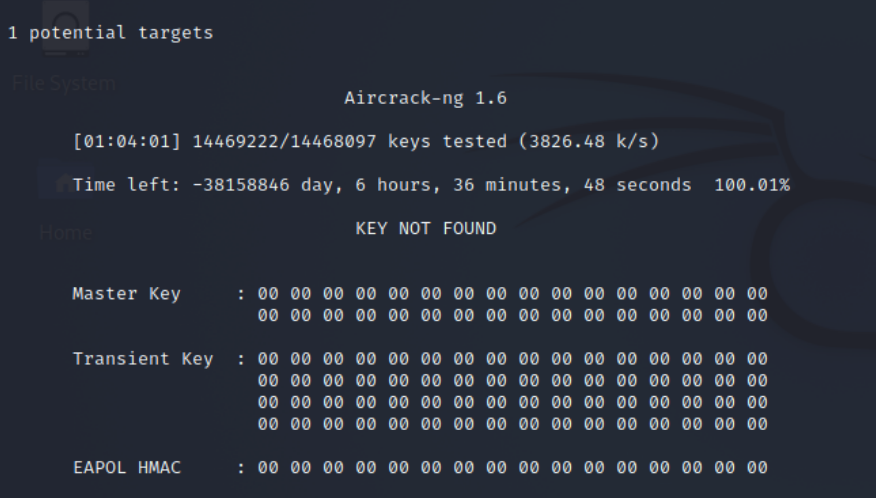This screenshot has height=498, width=876.
Task: Click the Home desktop label text
Action: [x=64, y=234]
